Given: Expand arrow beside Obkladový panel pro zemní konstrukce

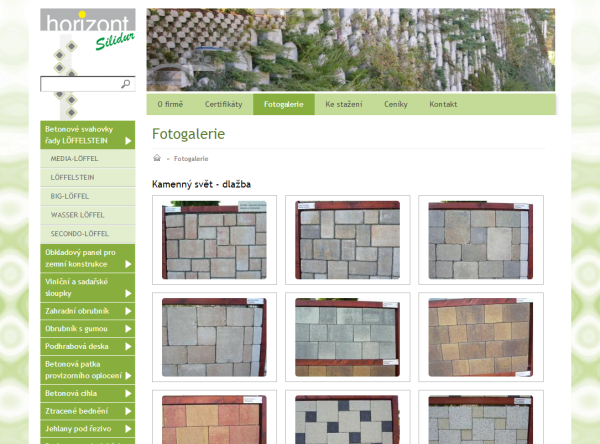Looking at the screenshot, I should click(x=128, y=264).
